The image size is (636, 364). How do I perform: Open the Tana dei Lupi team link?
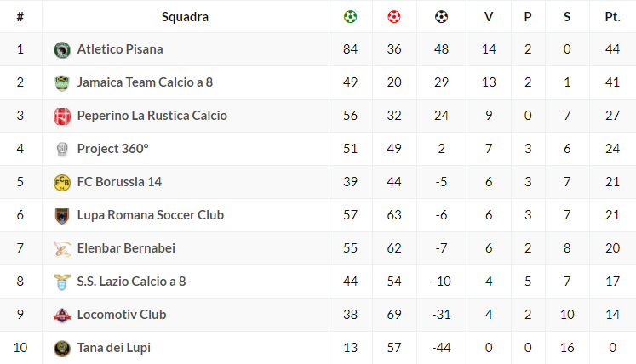(x=113, y=348)
